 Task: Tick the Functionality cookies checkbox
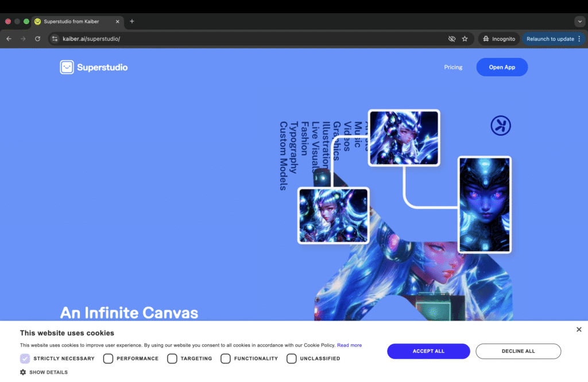226,358
